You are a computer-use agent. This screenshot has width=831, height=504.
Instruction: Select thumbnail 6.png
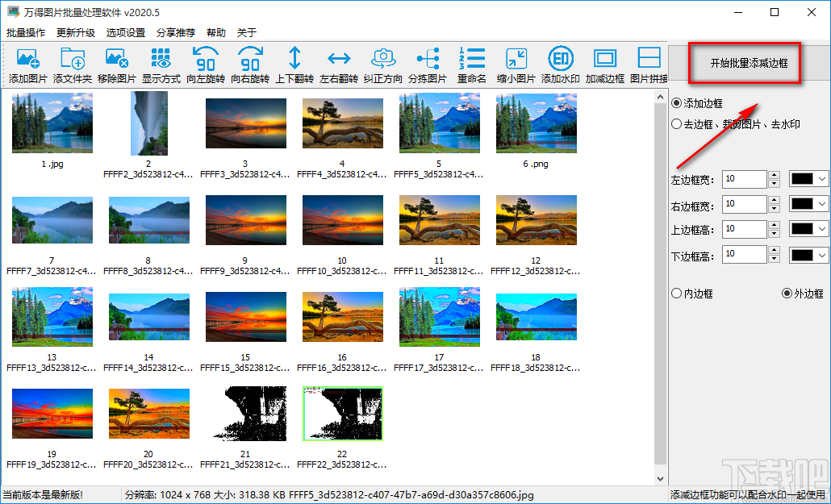pyautogui.click(x=537, y=123)
